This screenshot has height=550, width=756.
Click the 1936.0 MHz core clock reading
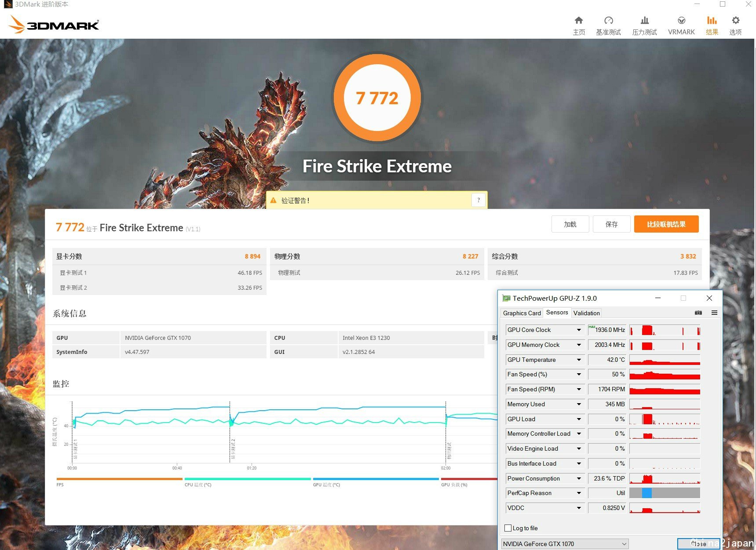607,330
